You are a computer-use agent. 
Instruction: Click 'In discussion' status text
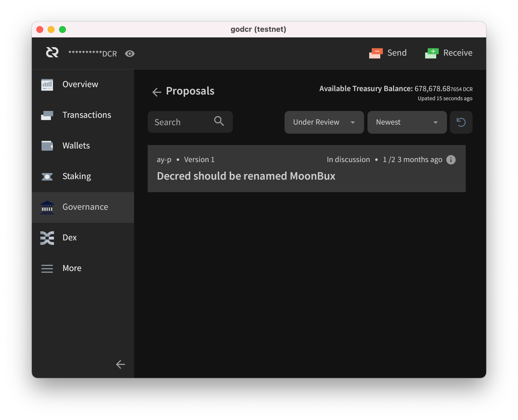tap(348, 159)
